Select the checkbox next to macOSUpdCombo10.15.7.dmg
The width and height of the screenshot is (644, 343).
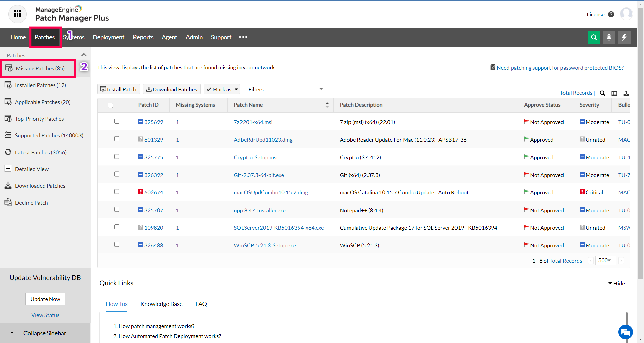pos(117,191)
